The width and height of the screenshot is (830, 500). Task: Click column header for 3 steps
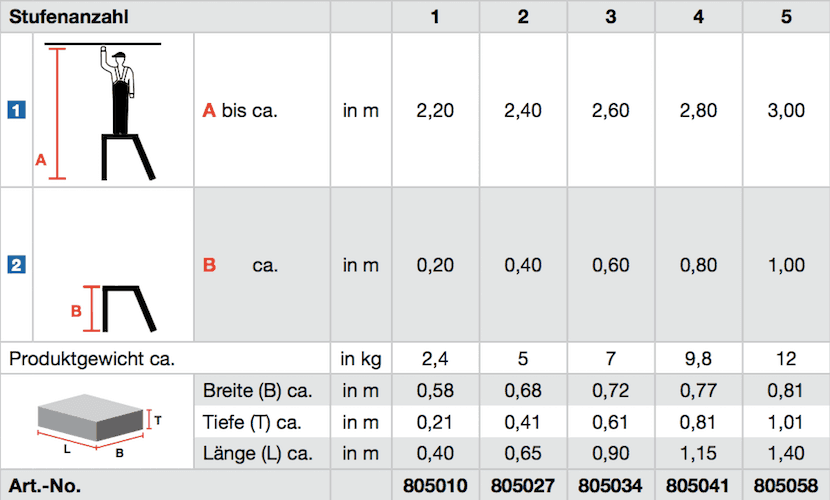[610, 17]
